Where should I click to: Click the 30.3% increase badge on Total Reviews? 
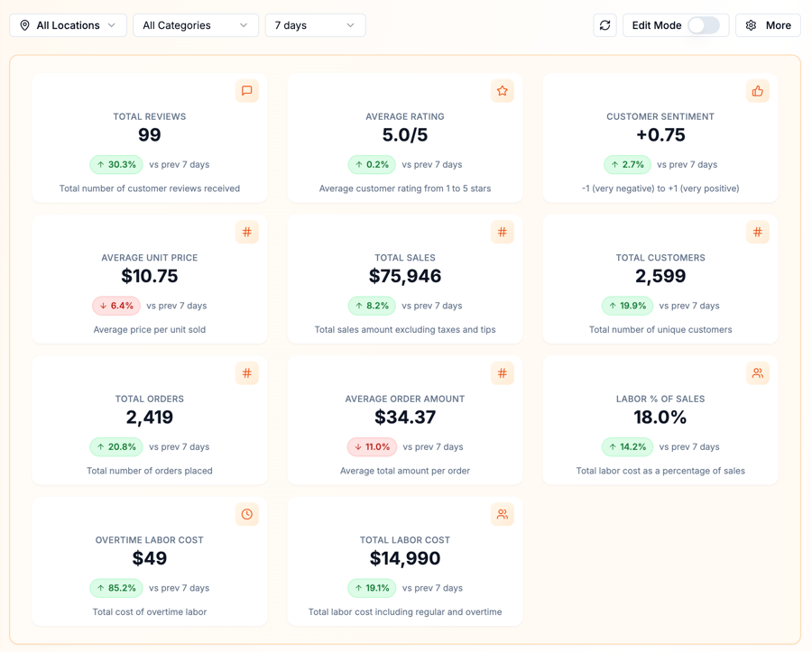pos(116,165)
